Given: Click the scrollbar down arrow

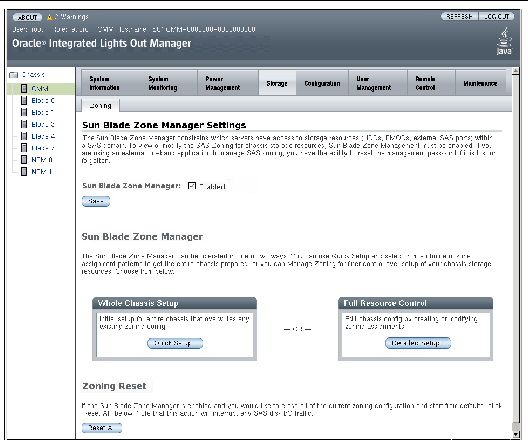Looking at the screenshot, I should (x=515, y=435).
